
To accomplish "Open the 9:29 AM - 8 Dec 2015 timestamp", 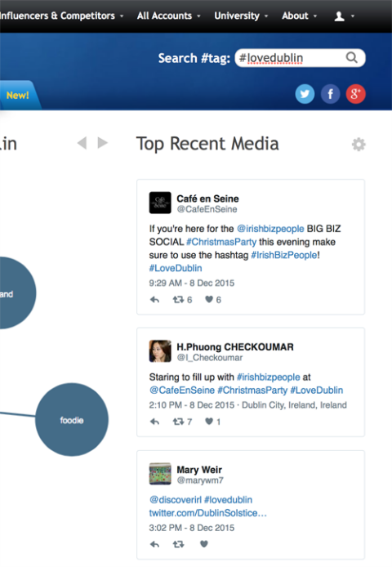I will [x=192, y=283].
